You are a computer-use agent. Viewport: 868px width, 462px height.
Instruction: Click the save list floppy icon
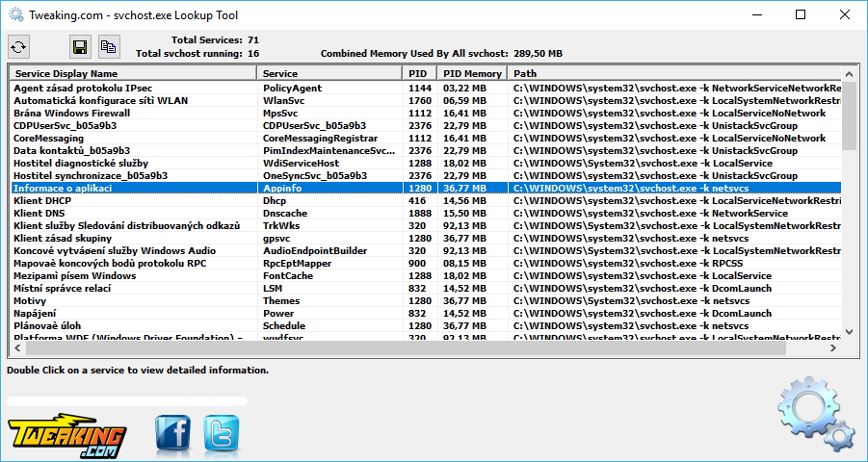80,47
